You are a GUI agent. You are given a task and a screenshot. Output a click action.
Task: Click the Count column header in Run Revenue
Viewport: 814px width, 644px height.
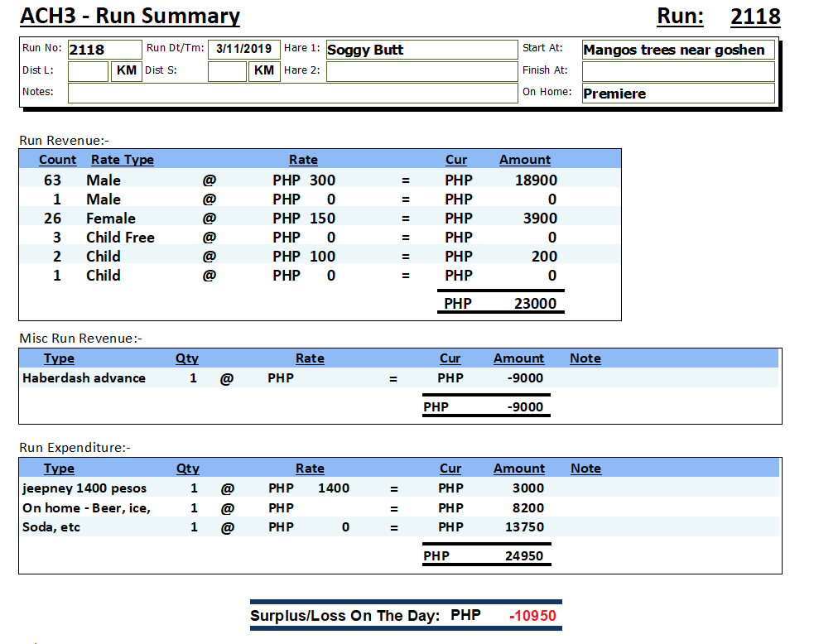click(57, 160)
